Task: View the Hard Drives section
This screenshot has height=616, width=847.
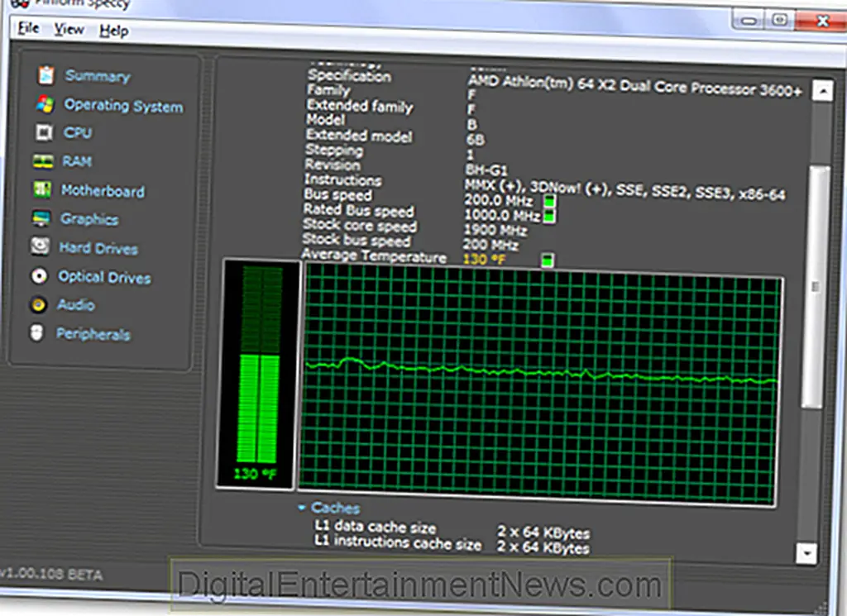Action: (x=98, y=248)
